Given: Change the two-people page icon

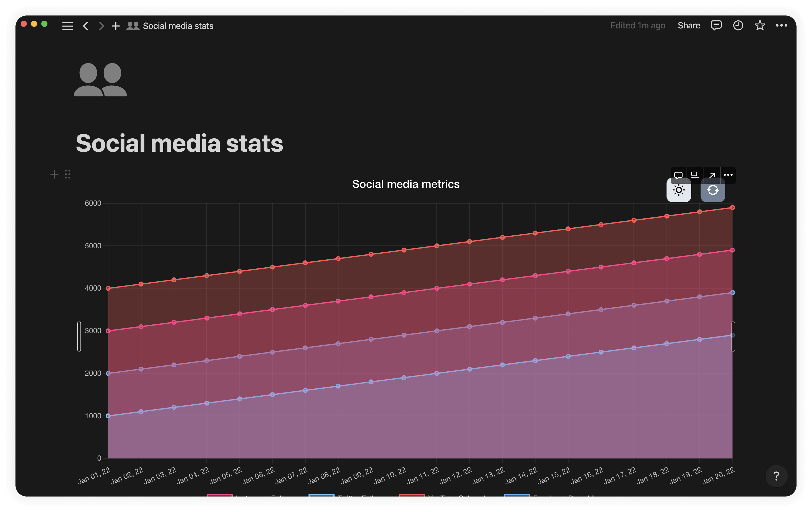Looking at the screenshot, I should tap(100, 79).
